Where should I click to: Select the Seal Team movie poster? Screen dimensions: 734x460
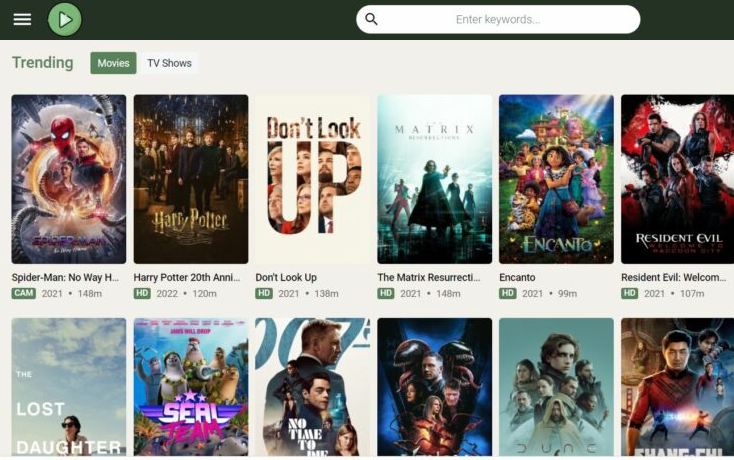click(x=190, y=388)
